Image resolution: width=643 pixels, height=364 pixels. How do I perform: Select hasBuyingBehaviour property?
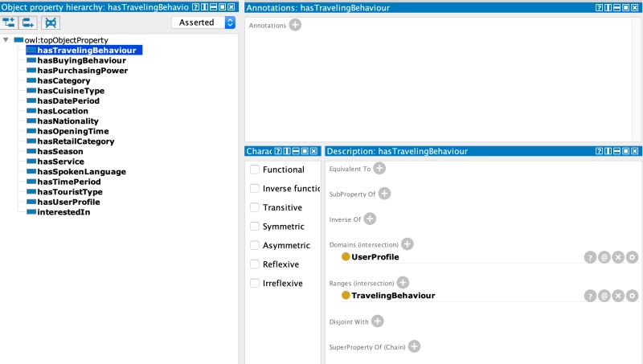[82, 60]
